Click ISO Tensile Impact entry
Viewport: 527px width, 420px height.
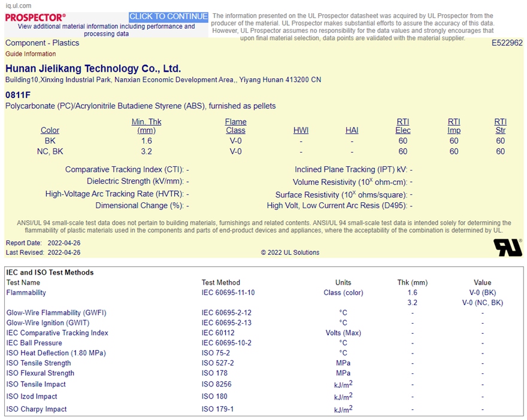point(36,384)
